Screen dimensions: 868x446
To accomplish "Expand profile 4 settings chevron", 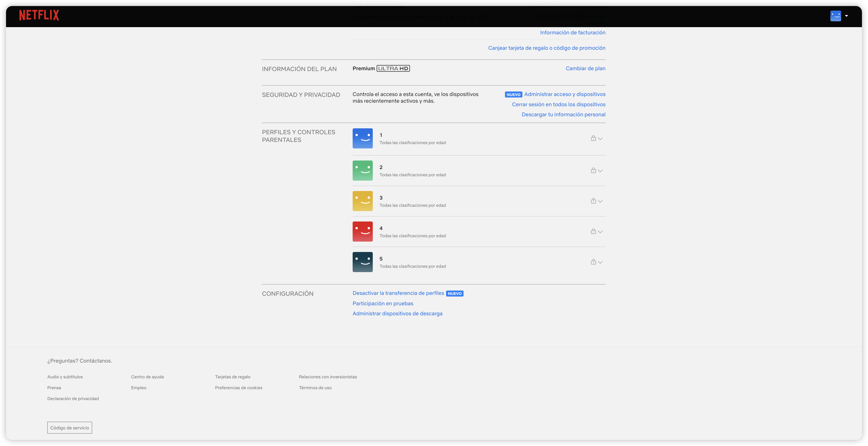I will (x=600, y=232).
